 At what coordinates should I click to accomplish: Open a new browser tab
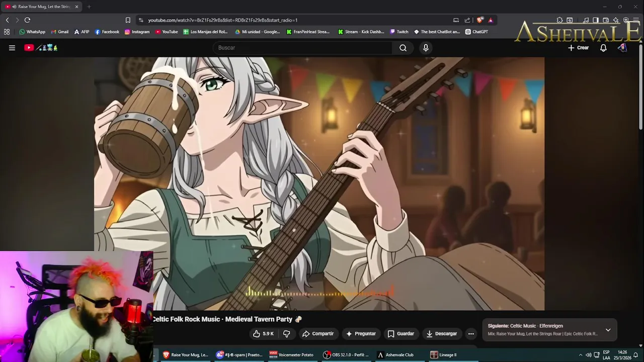click(89, 7)
